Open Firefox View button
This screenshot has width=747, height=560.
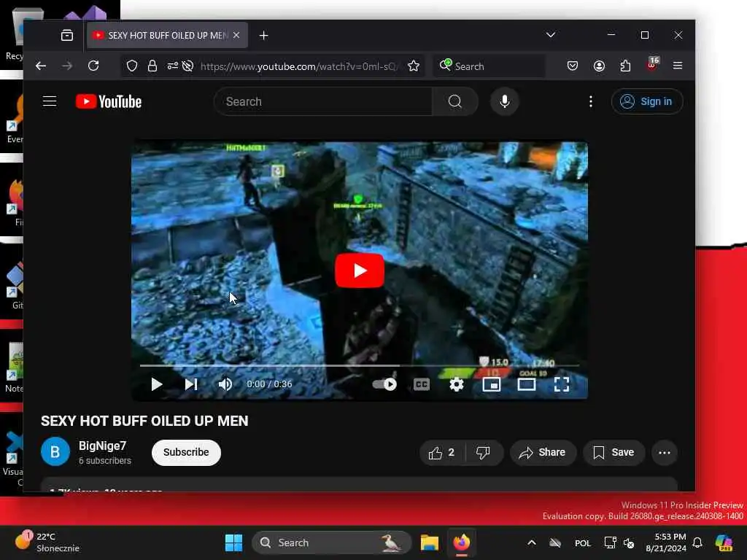tap(67, 35)
